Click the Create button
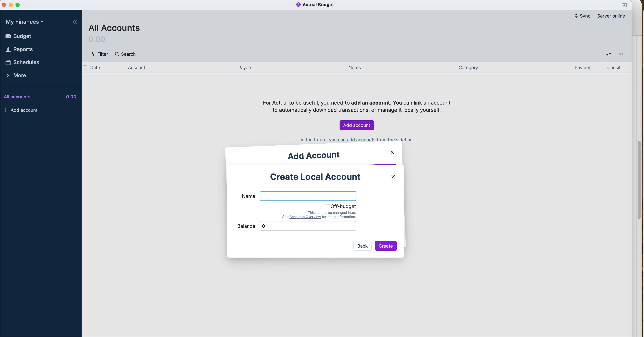 (x=386, y=246)
